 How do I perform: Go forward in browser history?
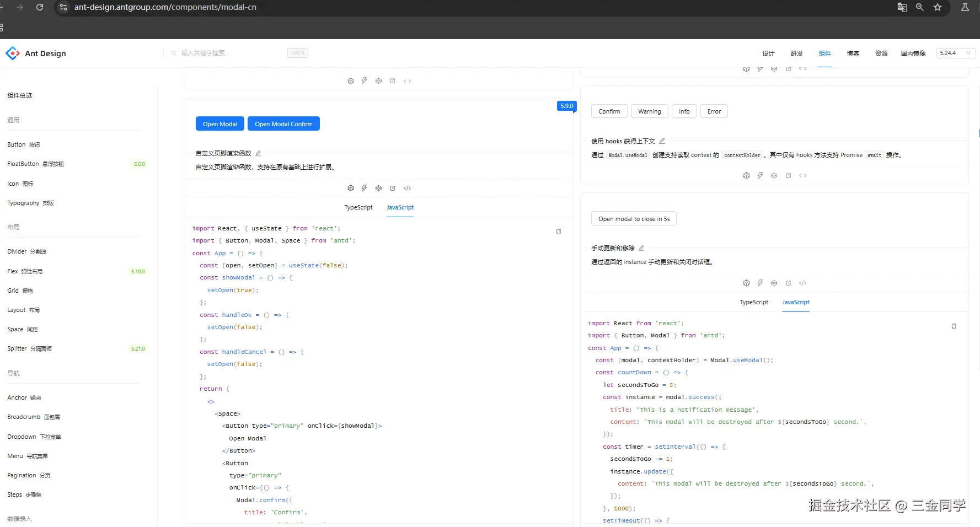(x=20, y=7)
